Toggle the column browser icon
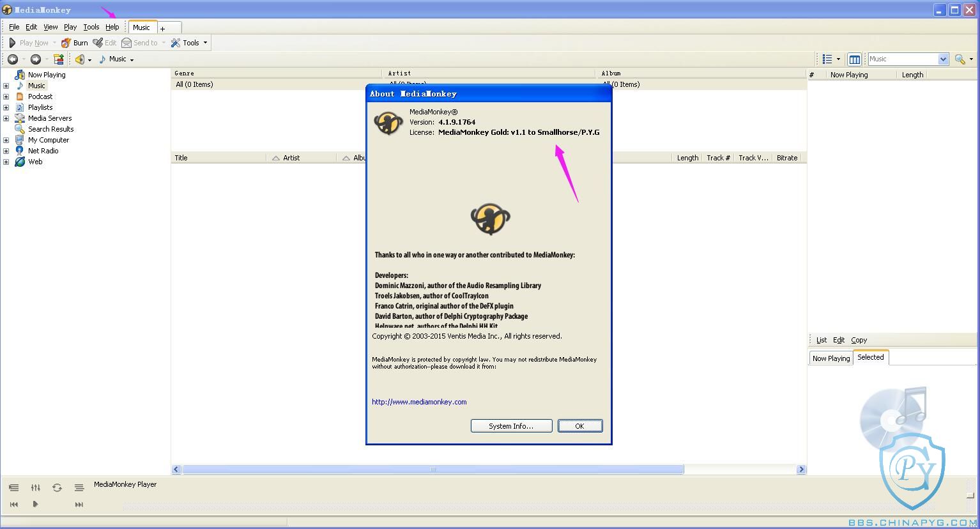The width and height of the screenshot is (980, 529). pyautogui.click(x=854, y=59)
